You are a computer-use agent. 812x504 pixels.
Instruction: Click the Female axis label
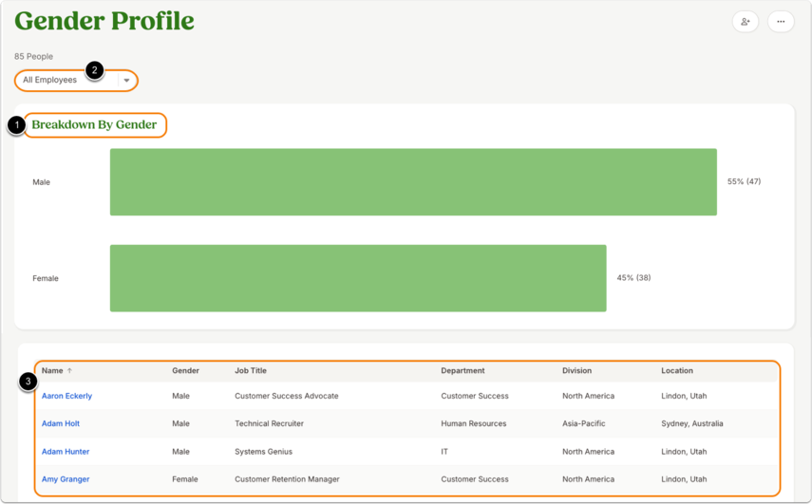46,278
